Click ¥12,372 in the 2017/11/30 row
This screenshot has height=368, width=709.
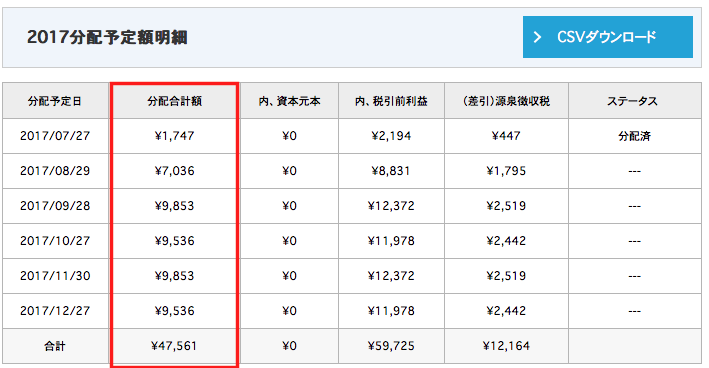(391, 276)
